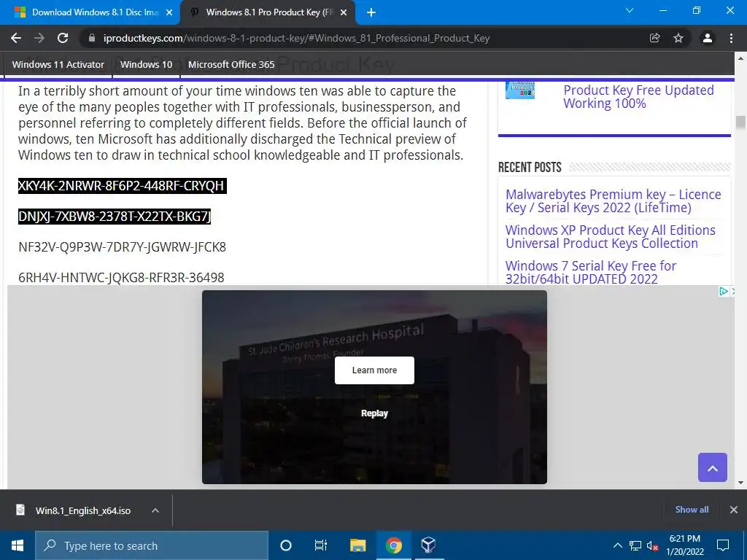Open a new tab
Image resolution: width=747 pixels, height=560 pixels.
(x=371, y=12)
